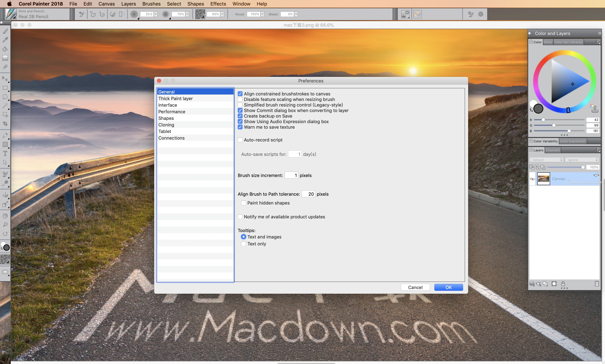The height and width of the screenshot is (364, 605).
Task: Select the Grabber hand tool
Action: [x=5, y=216]
